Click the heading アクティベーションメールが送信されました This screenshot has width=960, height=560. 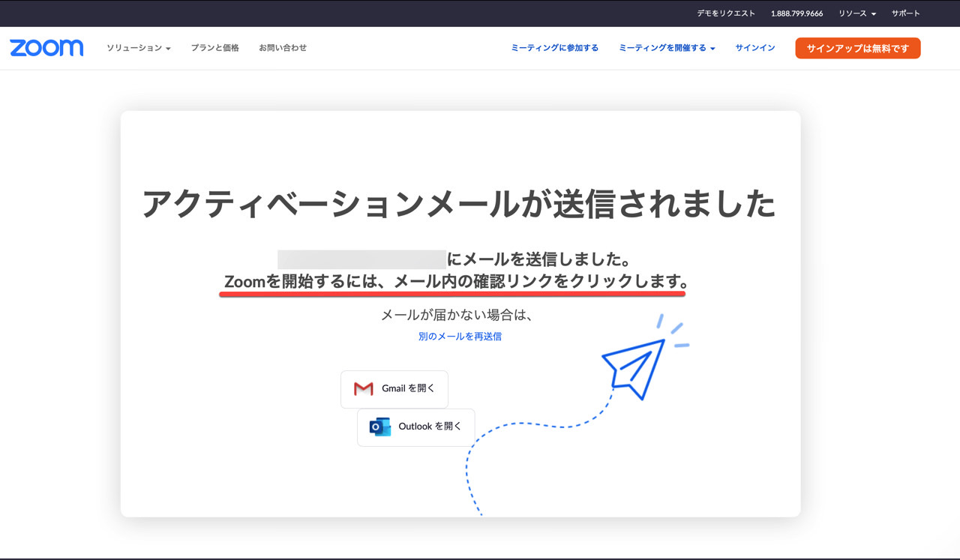coord(459,204)
